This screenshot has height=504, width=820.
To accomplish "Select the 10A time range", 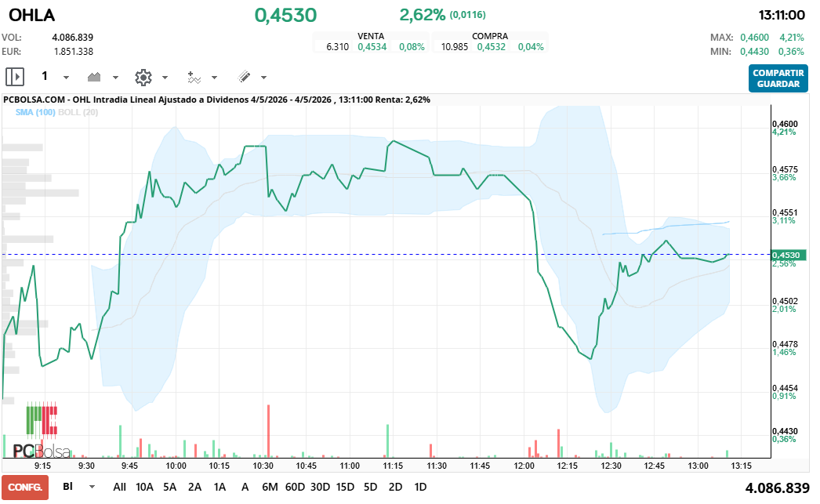I will coord(144,488).
